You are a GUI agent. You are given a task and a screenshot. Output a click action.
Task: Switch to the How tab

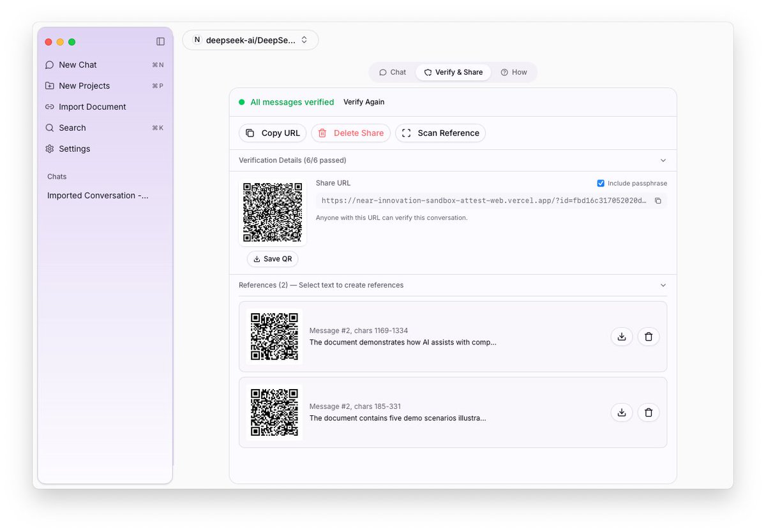point(514,72)
